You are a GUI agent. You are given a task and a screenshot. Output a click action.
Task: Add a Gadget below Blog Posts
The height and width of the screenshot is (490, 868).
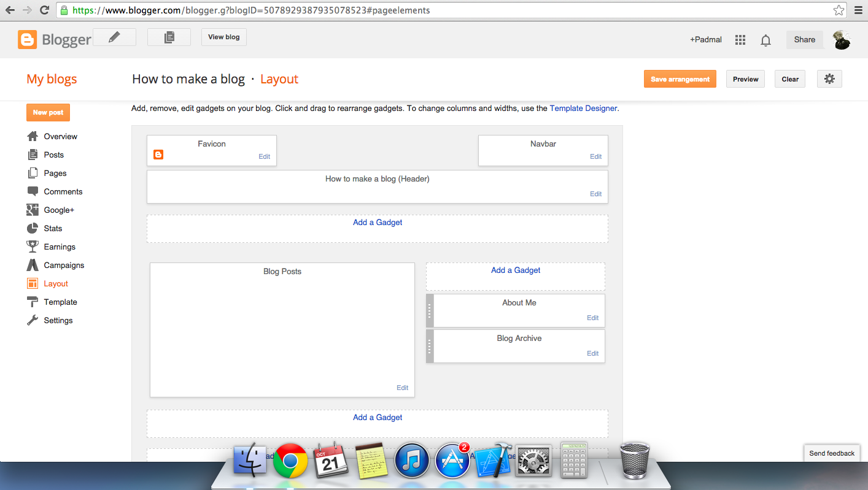(378, 418)
